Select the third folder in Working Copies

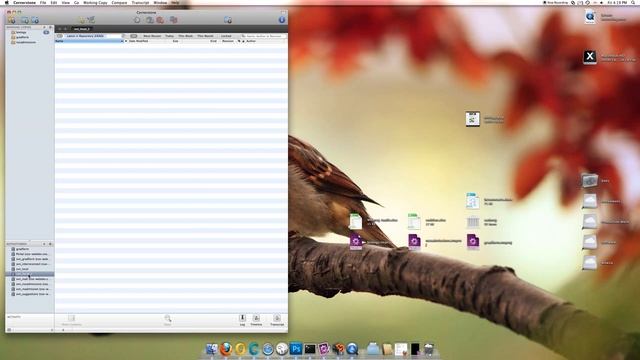[x=29, y=42]
